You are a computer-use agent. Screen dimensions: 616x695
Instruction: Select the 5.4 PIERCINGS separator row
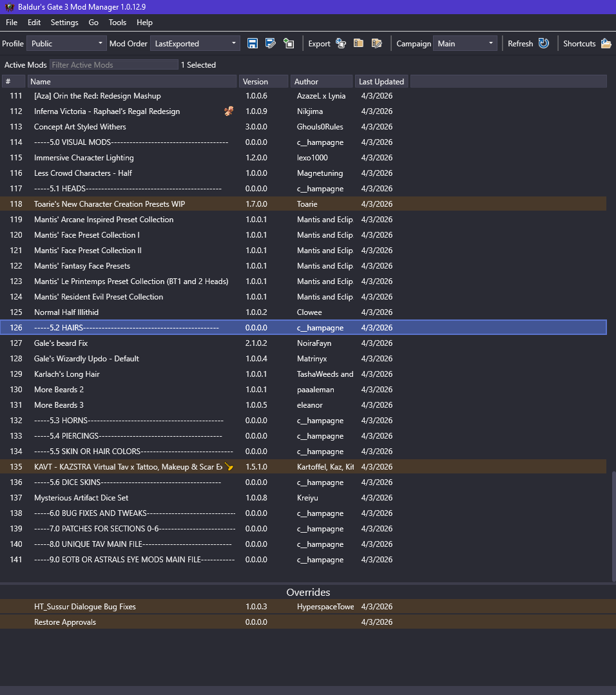pos(303,435)
